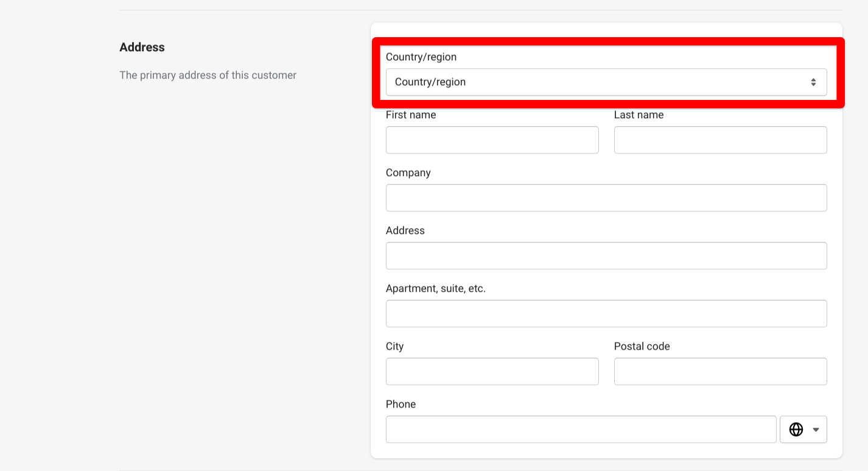Image resolution: width=868 pixels, height=471 pixels.
Task: Click the Company field label
Action: tap(408, 173)
